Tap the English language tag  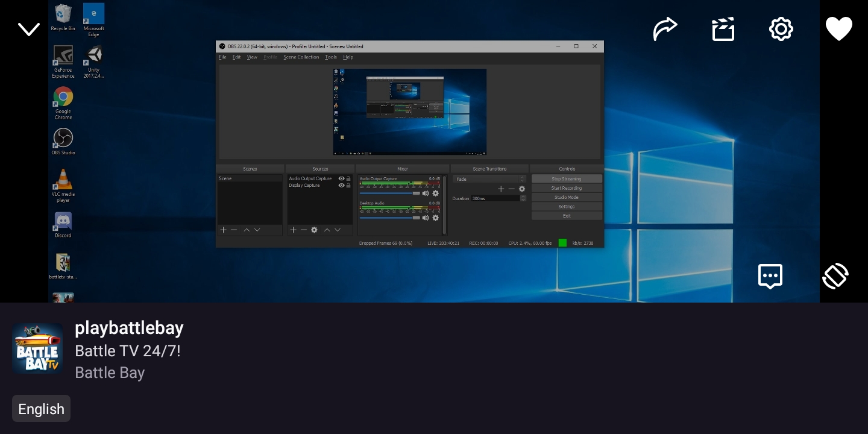pos(41,409)
